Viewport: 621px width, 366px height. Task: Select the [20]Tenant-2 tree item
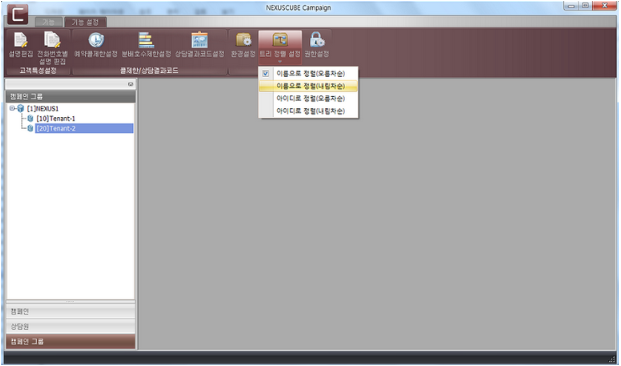pos(84,128)
